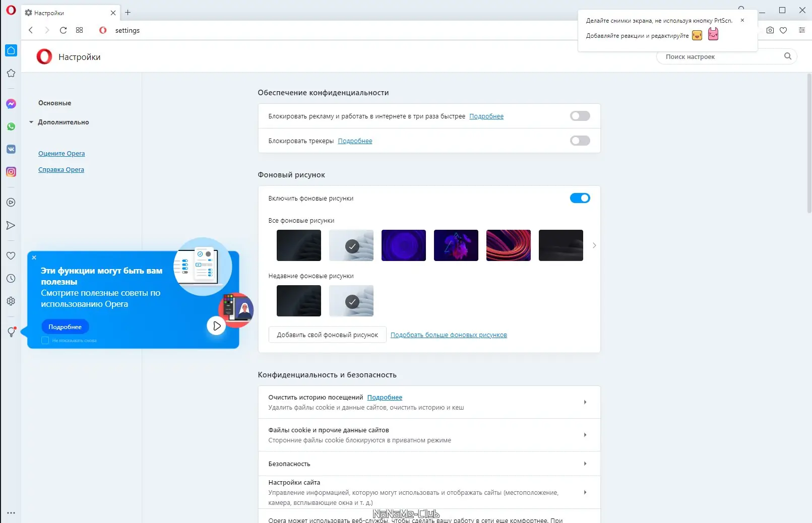Open the 'Справка Opera' link

click(x=61, y=170)
